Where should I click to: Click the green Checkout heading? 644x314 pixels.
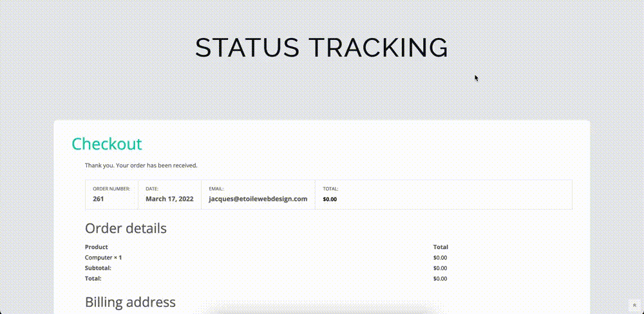(x=107, y=144)
